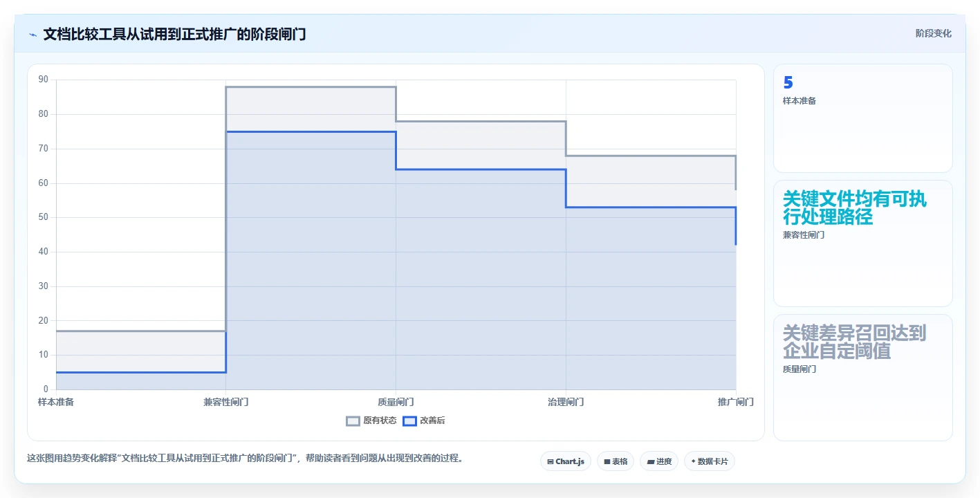Click the y-axis label 50
This screenshot has width=980, height=498.
tap(44, 217)
